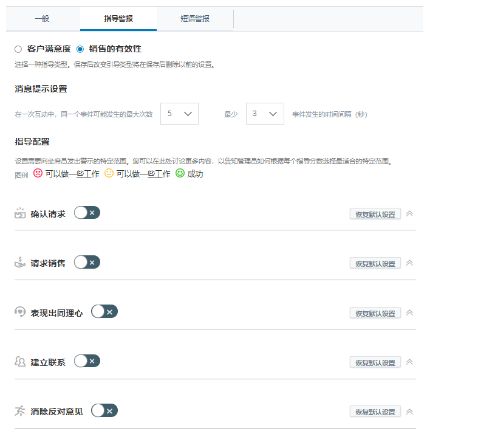Click 恢复默认设置 for 建立联系
The image size is (495, 448).
375,362
